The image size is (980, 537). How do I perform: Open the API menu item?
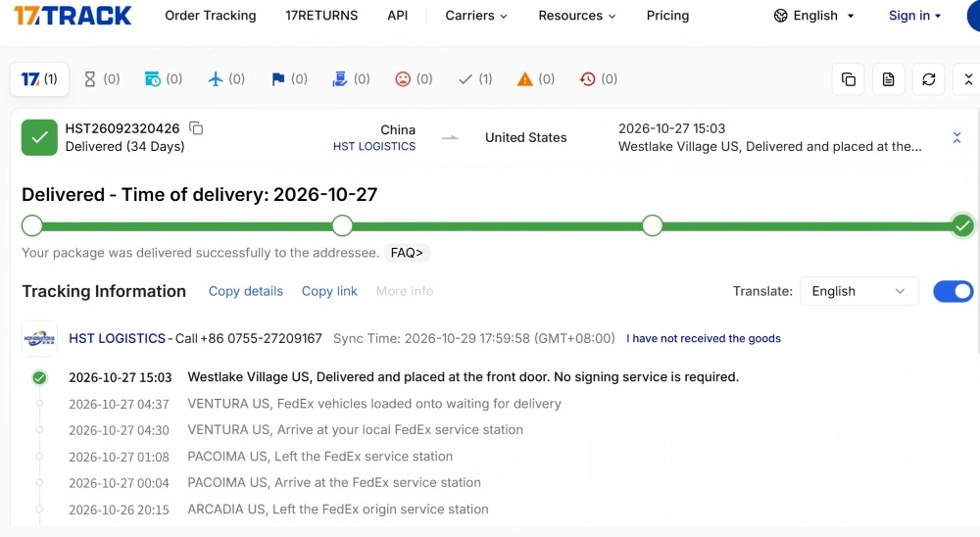(398, 16)
